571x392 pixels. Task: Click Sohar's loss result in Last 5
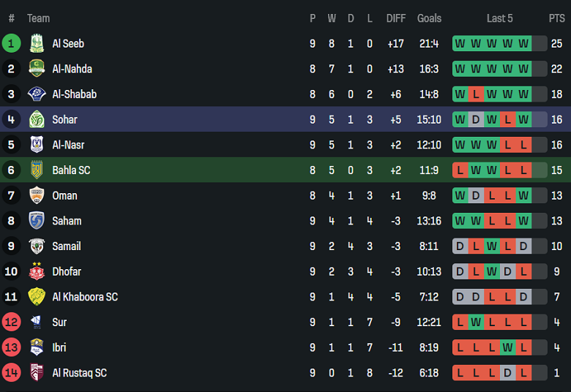click(507, 120)
